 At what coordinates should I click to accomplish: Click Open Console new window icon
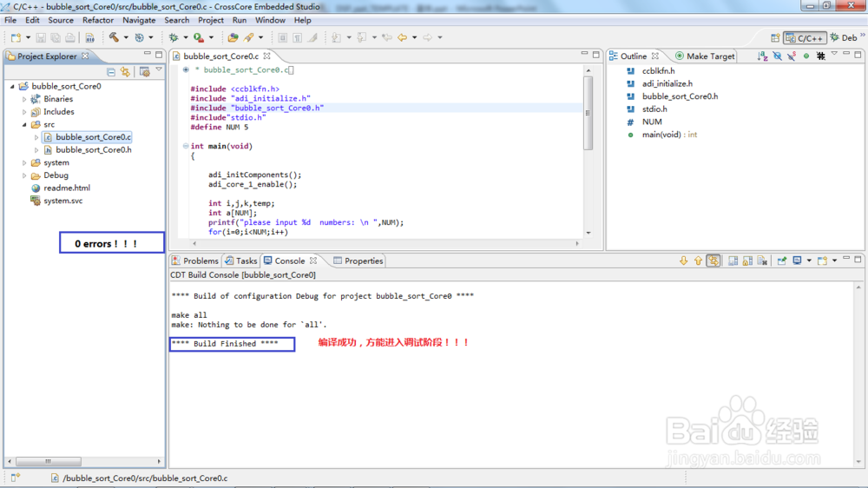822,260
